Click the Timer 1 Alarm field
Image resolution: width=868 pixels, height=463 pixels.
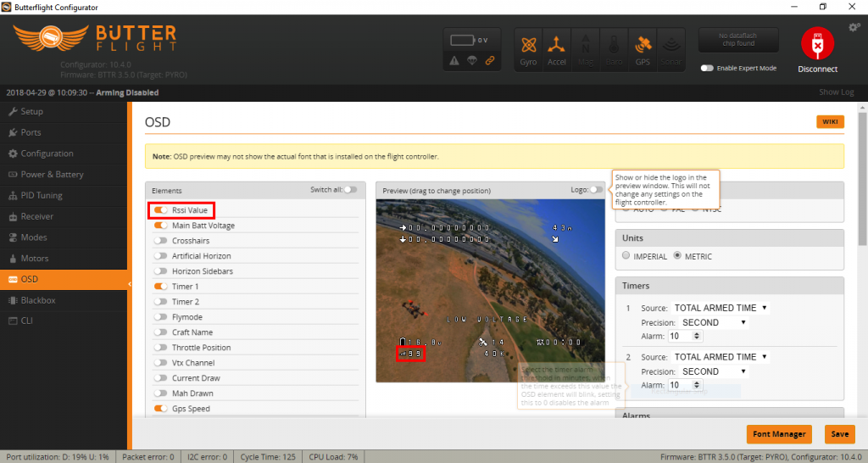pos(681,337)
